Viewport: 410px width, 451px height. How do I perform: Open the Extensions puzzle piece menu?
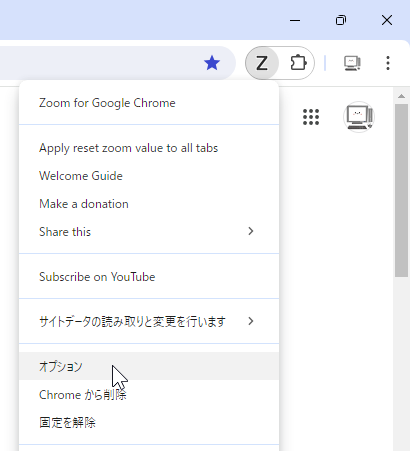pyautogui.click(x=298, y=63)
